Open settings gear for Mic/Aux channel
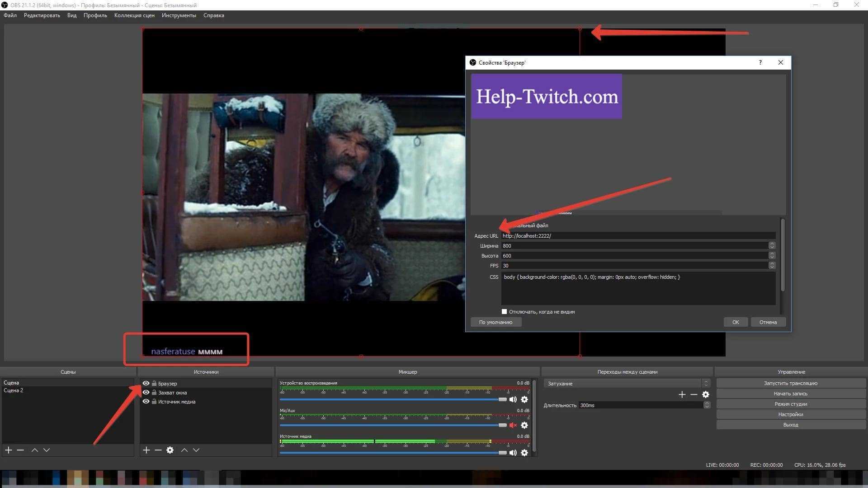 524,425
